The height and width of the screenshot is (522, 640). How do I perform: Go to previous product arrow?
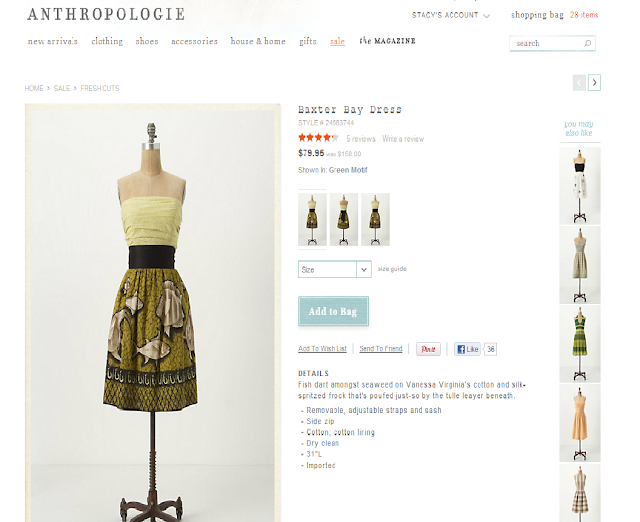(579, 83)
